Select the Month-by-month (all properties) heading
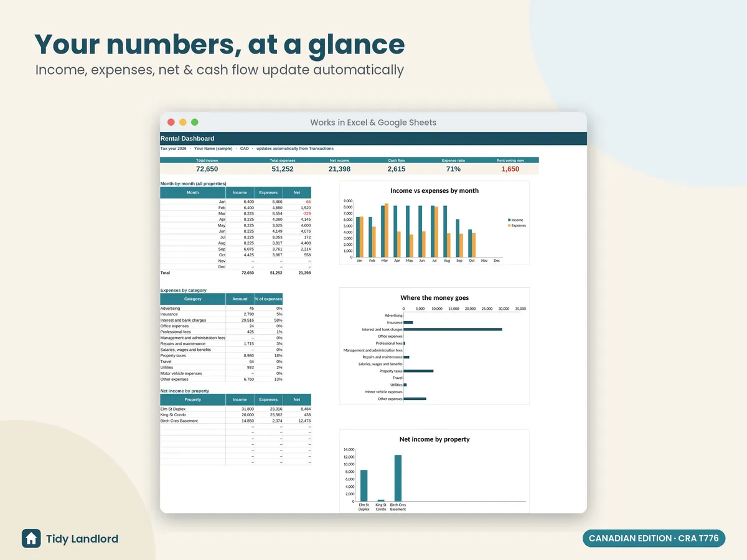Screen dimensions: 747x560 [193, 184]
